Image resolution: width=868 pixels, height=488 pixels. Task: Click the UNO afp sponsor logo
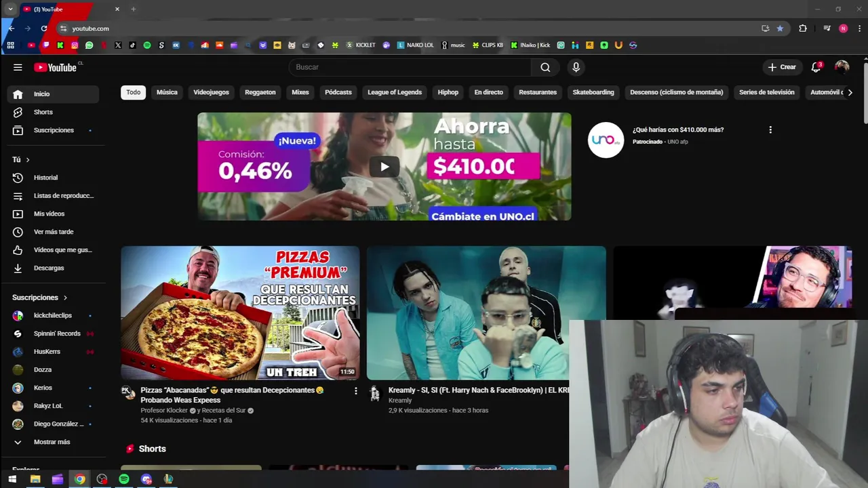click(606, 140)
